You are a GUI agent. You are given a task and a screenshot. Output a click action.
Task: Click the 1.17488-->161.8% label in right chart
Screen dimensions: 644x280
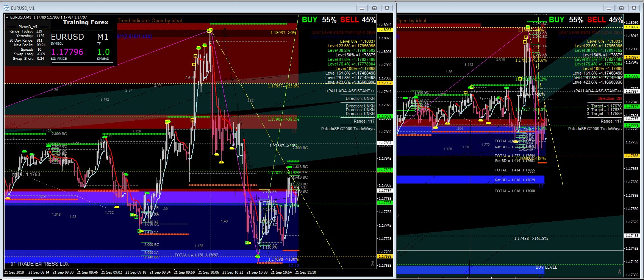(x=531, y=239)
